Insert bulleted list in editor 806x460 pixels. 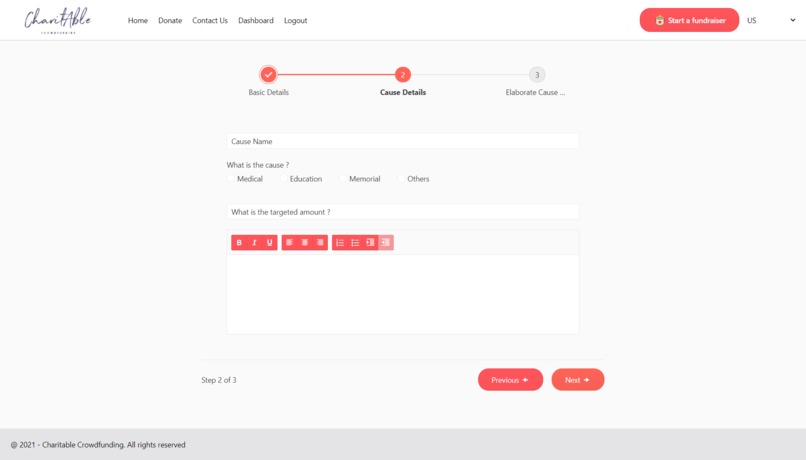click(x=355, y=243)
